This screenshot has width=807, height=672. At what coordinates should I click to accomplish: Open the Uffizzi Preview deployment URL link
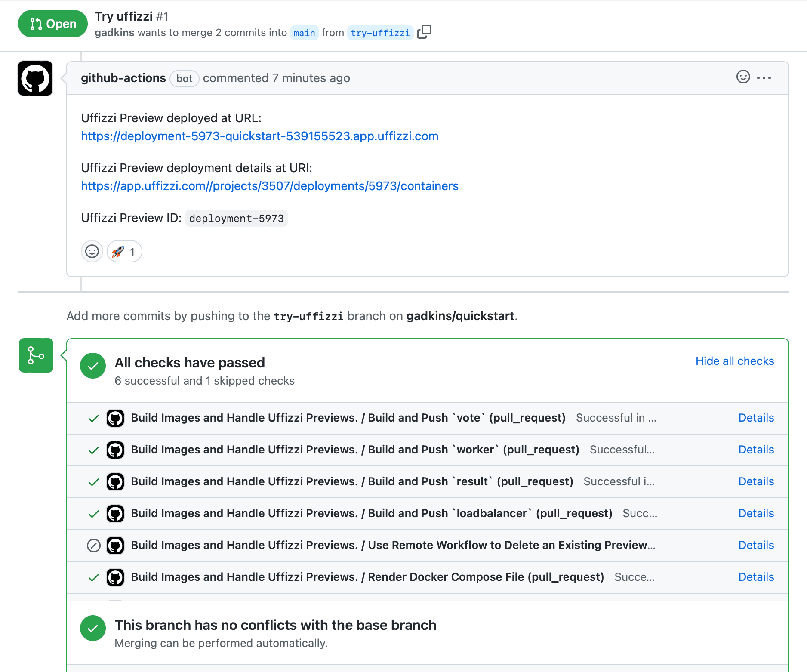[x=259, y=136]
